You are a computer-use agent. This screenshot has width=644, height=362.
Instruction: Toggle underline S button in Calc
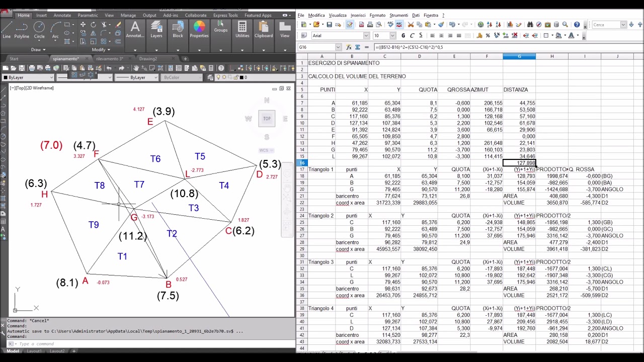point(421,35)
